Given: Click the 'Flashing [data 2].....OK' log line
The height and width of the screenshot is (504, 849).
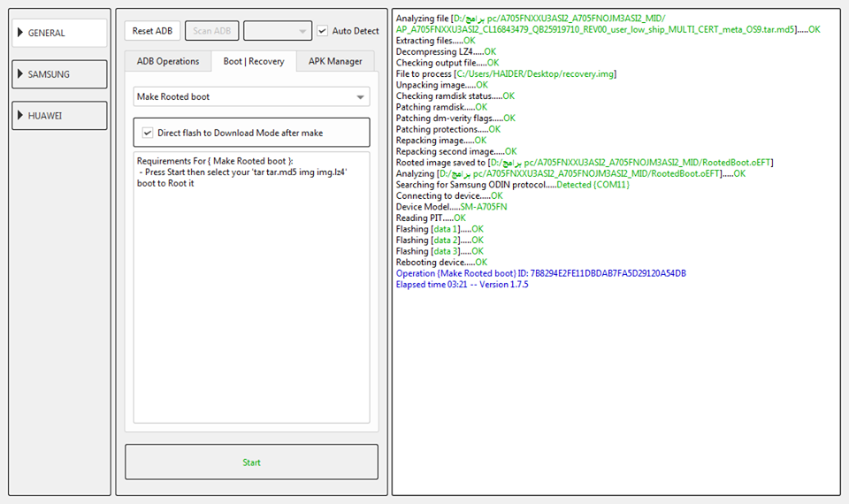Looking at the screenshot, I should click(440, 241).
